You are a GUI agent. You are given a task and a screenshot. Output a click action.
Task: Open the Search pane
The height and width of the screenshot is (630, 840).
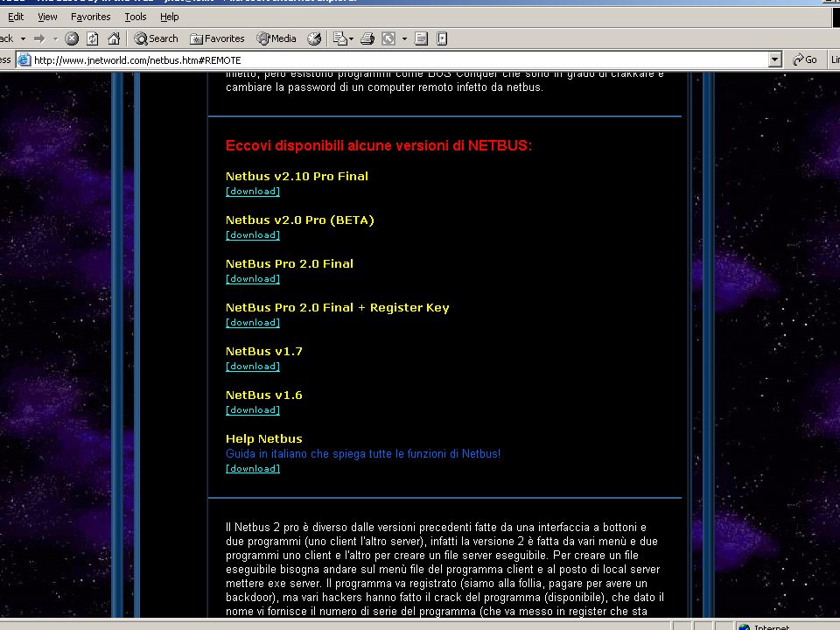156,38
